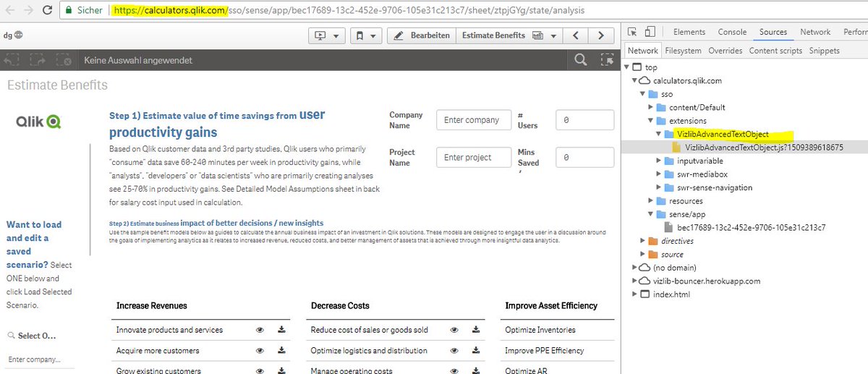Collapse the top tree node
Viewport: 868px width, 374px height.
click(x=626, y=67)
